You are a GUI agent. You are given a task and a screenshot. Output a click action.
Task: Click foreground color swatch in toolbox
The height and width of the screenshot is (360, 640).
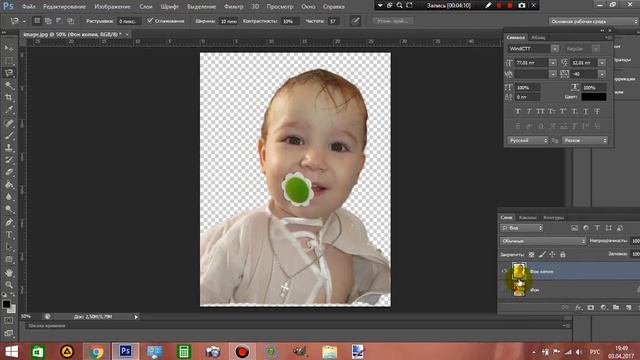[x=6, y=304]
